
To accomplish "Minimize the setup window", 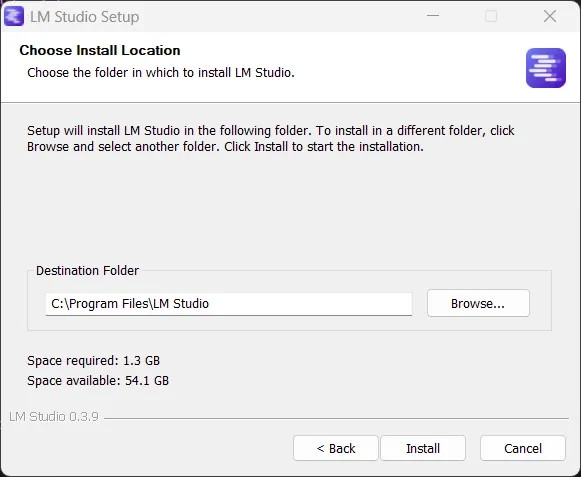I will pyautogui.click(x=433, y=16).
